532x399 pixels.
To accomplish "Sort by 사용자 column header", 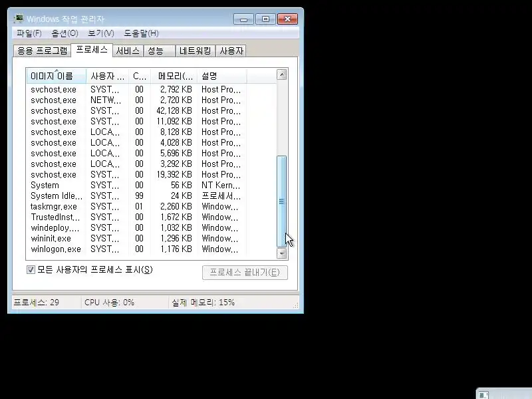I will tap(108, 76).
